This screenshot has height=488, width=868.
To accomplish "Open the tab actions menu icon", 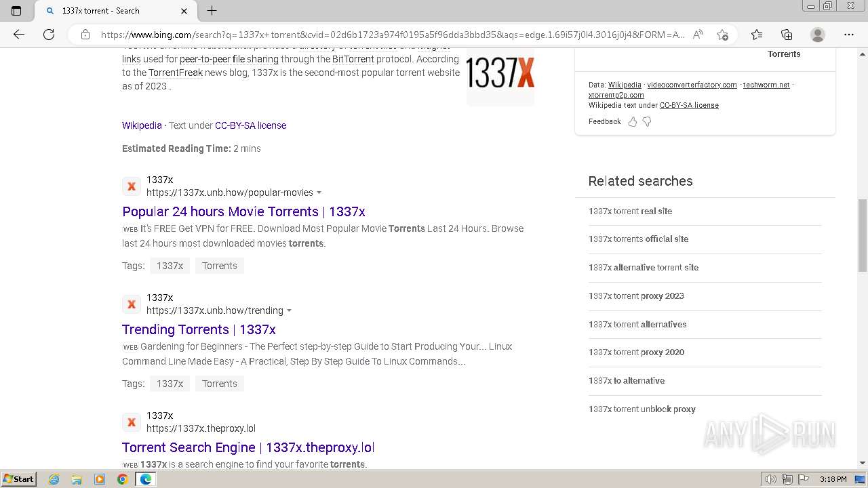I will point(16,11).
